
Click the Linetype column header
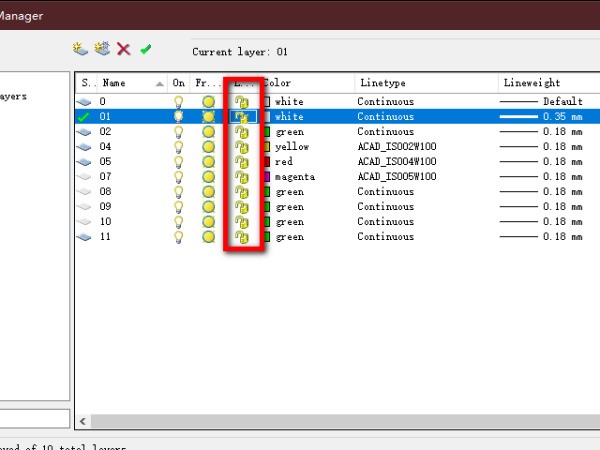coord(425,83)
